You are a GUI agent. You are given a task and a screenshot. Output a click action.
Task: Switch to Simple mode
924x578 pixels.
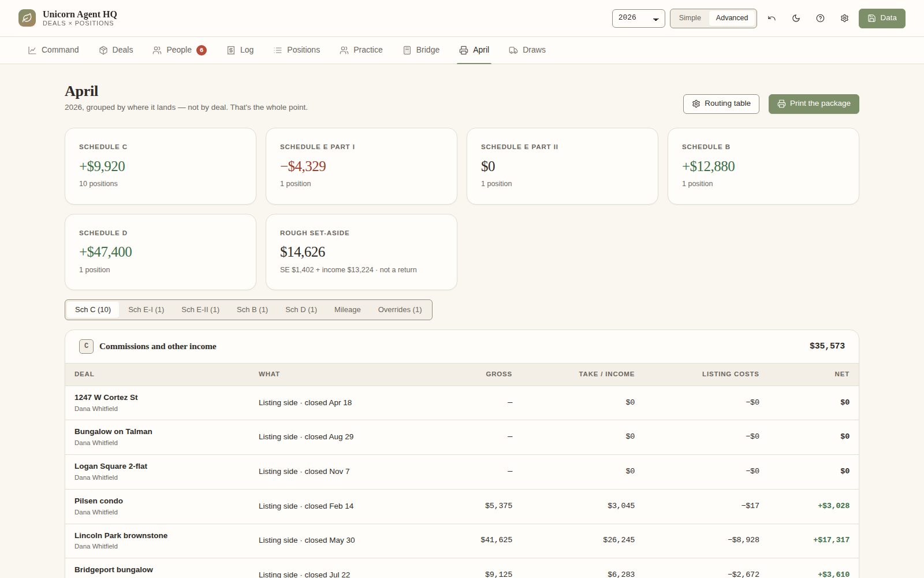pyautogui.click(x=690, y=18)
